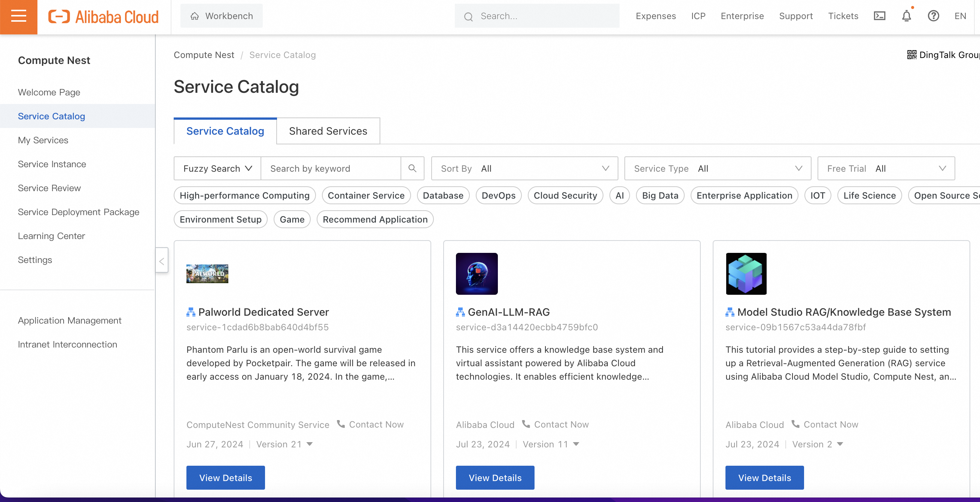
Task: Click the keyword search magnifier button
Action: (x=413, y=168)
